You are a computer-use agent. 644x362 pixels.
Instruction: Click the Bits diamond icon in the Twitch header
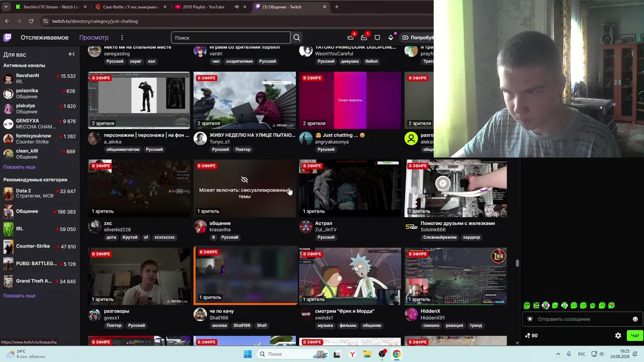tap(390, 38)
